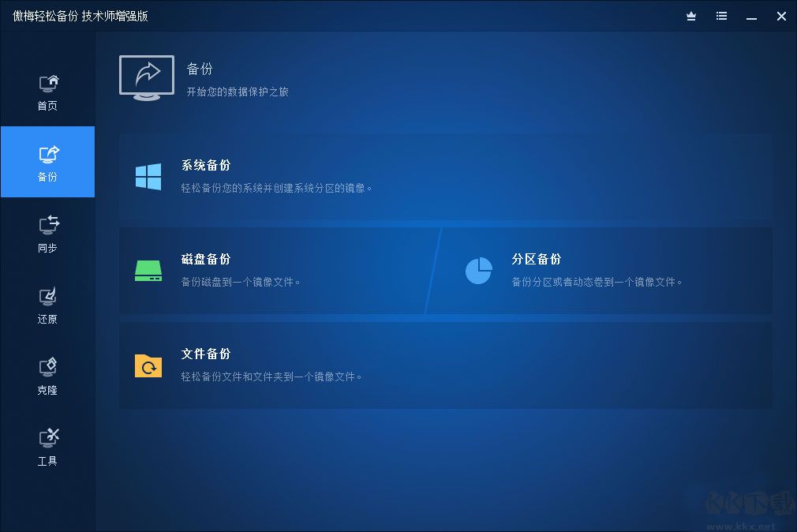Image resolution: width=797 pixels, height=532 pixels.
Task: Click the green hard disk icon of 磁盘备份
Action: point(148,269)
